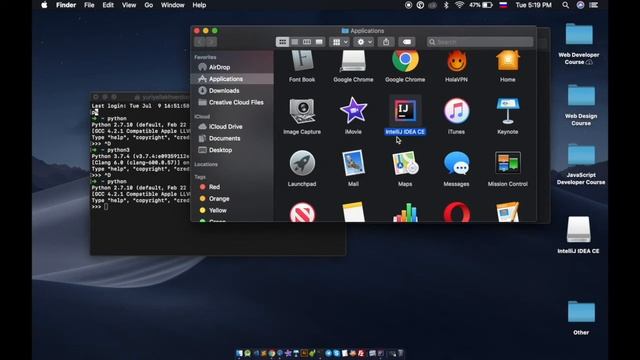640x360 pixels.
Task: Click the Finder Edit Tags button
Action: 407,42
